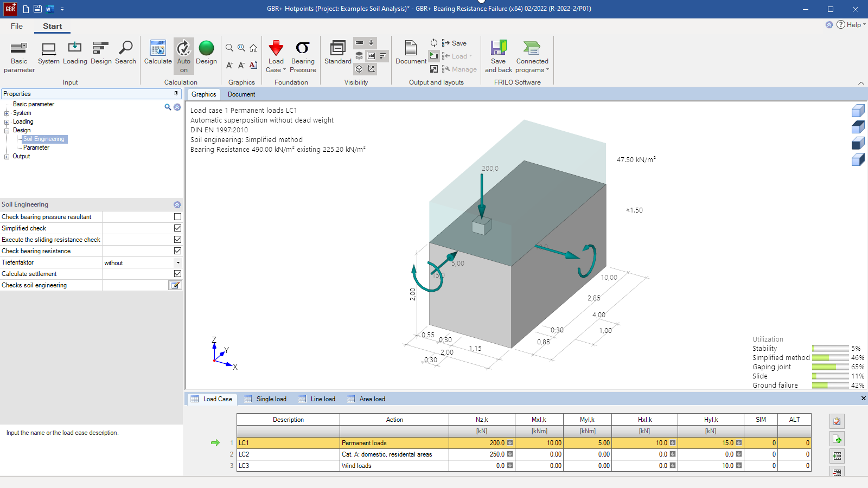The width and height of the screenshot is (868, 488).
Task: Expand the Loading tree node
Action: (7, 122)
